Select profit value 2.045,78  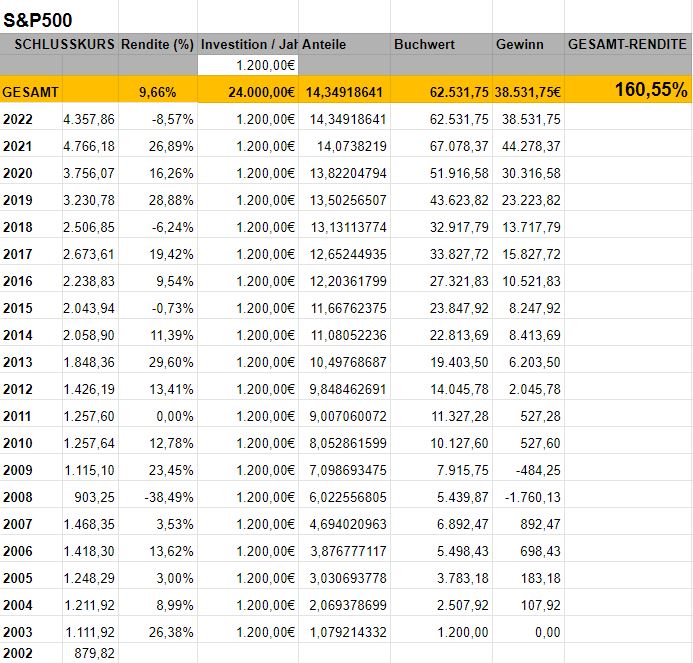click(534, 389)
